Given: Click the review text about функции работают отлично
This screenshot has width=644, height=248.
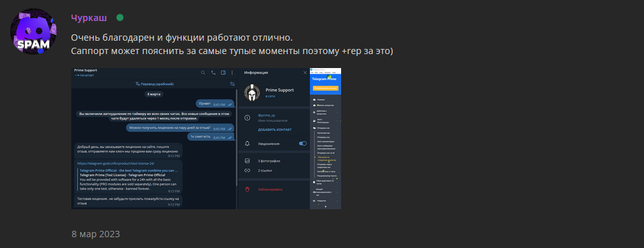Looking at the screenshot, I should (181, 38).
